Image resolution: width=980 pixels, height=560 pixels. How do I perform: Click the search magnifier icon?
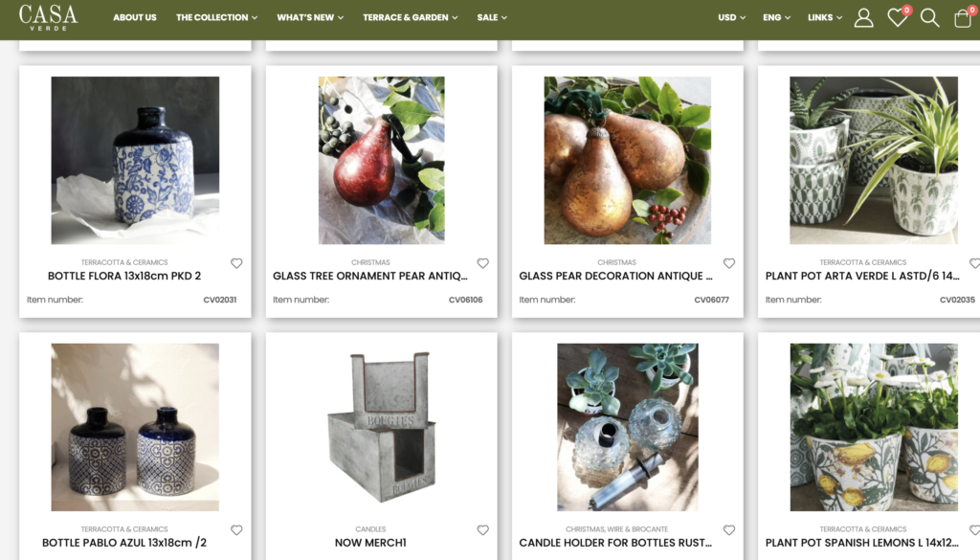click(929, 17)
